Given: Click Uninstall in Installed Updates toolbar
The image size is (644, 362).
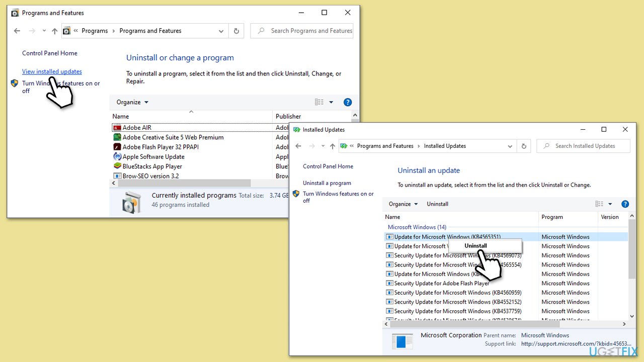Looking at the screenshot, I should pyautogui.click(x=437, y=204).
